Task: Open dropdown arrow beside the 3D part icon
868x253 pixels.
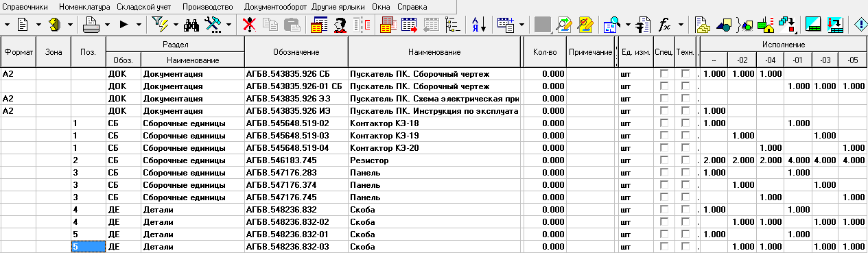Action: coord(70,25)
